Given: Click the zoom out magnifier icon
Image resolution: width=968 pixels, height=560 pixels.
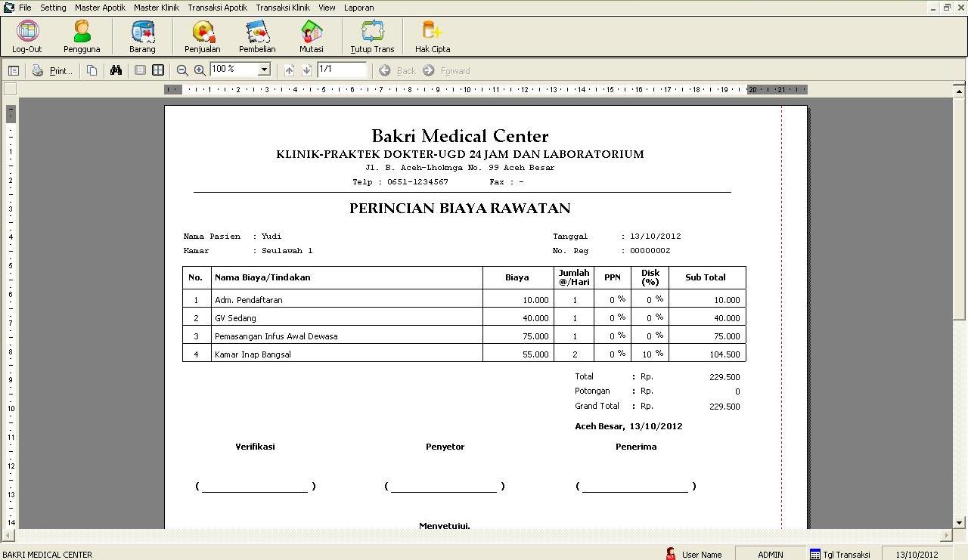Looking at the screenshot, I should [x=182, y=70].
